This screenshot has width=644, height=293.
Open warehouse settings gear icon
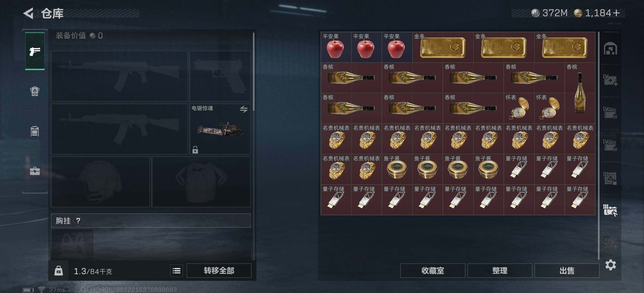[610, 265]
